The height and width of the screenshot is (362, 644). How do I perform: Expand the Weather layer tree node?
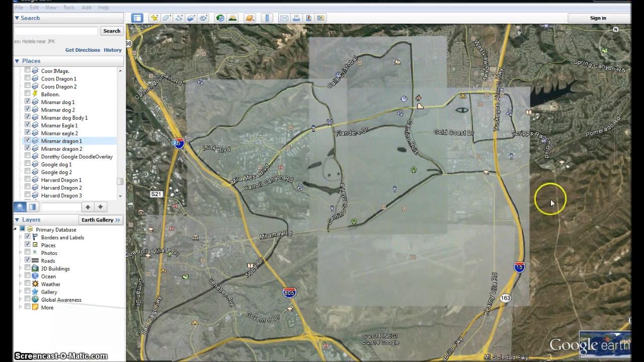point(21,284)
